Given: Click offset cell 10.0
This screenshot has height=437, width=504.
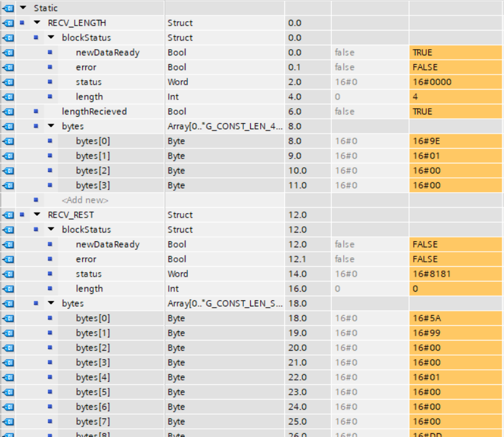Looking at the screenshot, I should pyautogui.click(x=307, y=170).
